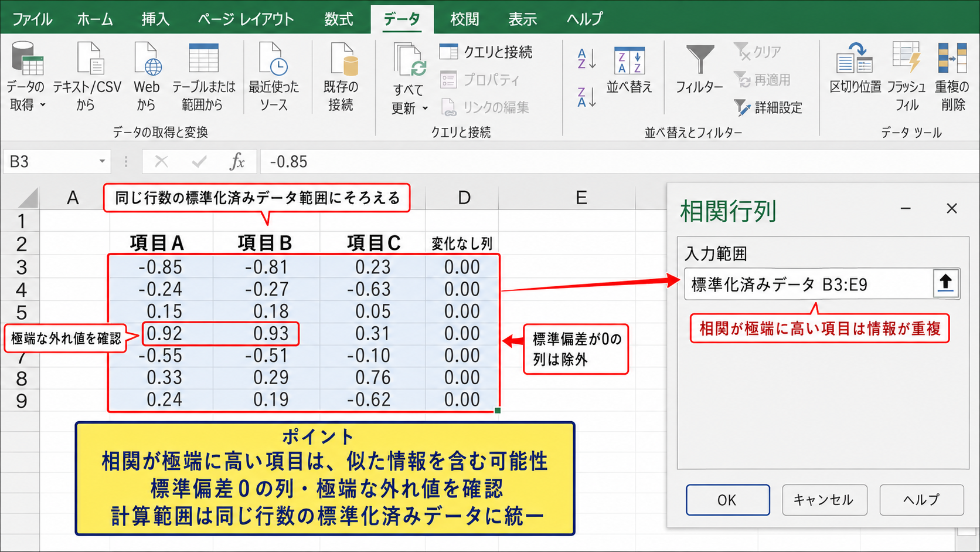The image size is (980, 552).
Task: Click the 再適用 filter command
Action: [x=762, y=80]
